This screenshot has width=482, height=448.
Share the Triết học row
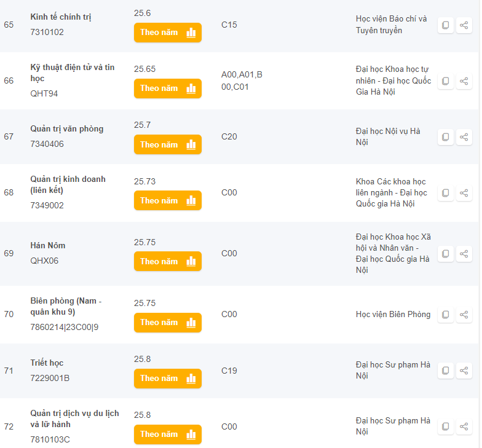coord(464,371)
